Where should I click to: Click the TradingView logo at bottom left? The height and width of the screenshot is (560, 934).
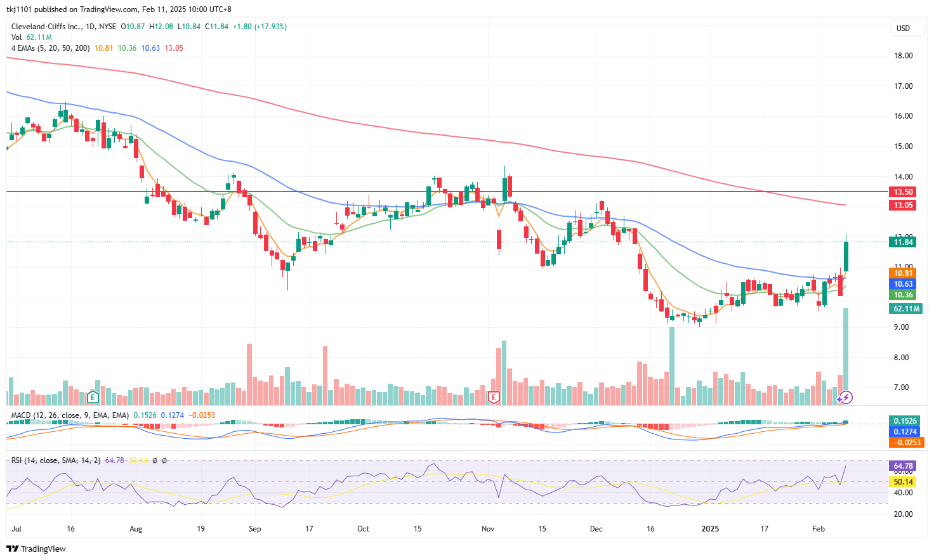coord(36,549)
